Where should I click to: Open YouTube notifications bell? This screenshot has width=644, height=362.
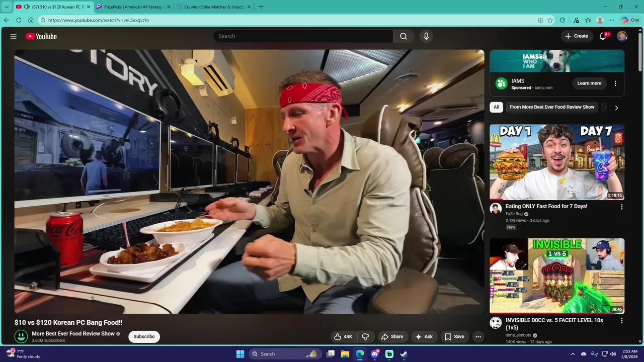click(603, 36)
